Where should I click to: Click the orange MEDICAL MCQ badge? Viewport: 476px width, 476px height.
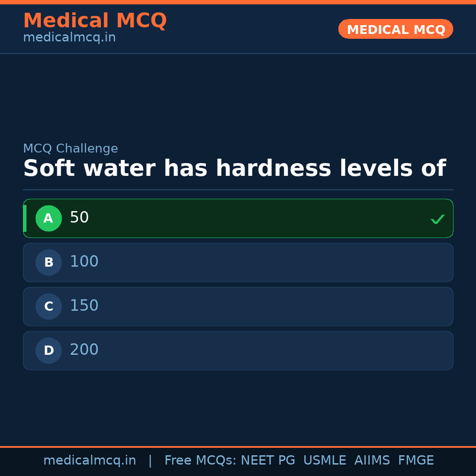tap(396, 29)
